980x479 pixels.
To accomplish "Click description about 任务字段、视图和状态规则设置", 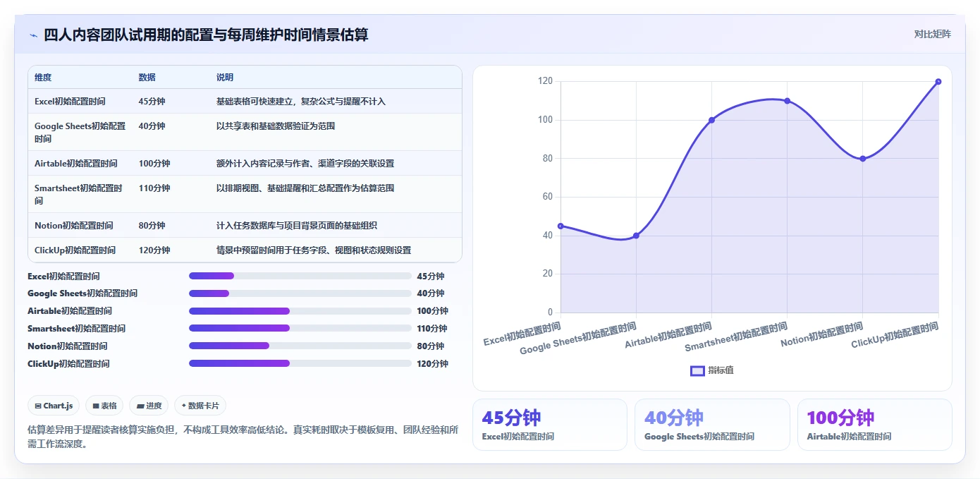I will point(314,250).
